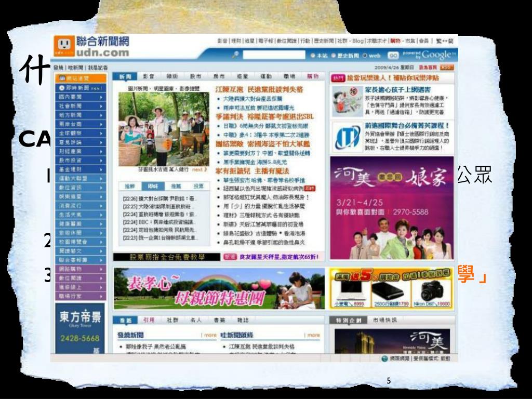This screenshot has width=532, height=399.
Task: Click the magnifier icon beside search box
Action: tap(235, 55)
